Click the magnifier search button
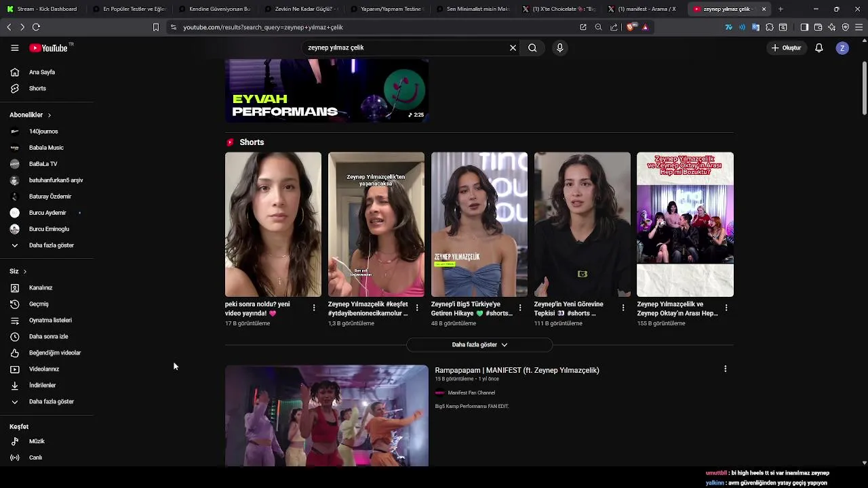This screenshot has height=488, width=868. point(532,48)
